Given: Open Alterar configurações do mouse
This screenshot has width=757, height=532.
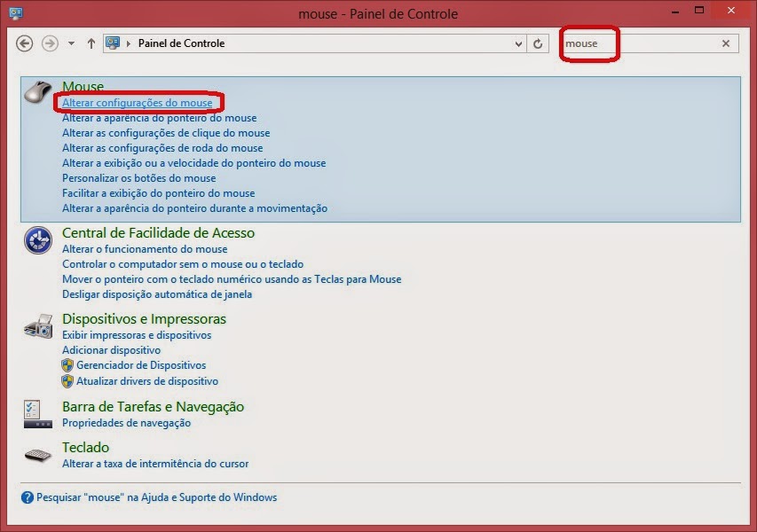Looking at the screenshot, I should click(137, 103).
